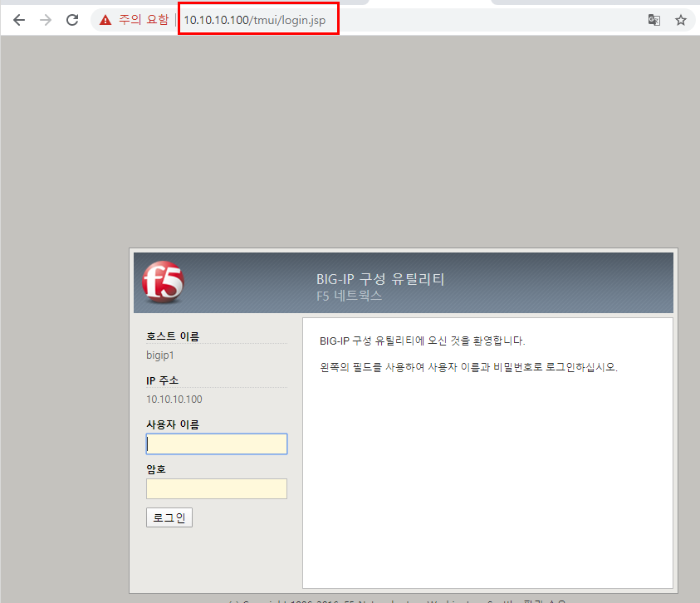Click the 주의 요함 warning label
The image size is (700, 603).
pyautogui.click(x=144, y=20)
